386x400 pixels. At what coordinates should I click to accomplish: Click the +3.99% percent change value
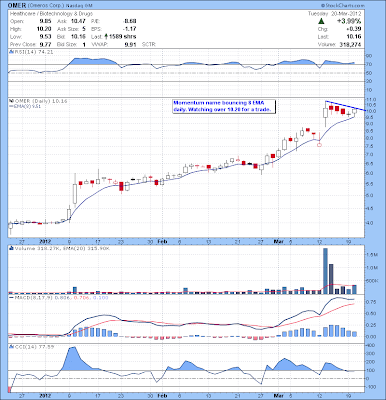click(x=349, y=21)
